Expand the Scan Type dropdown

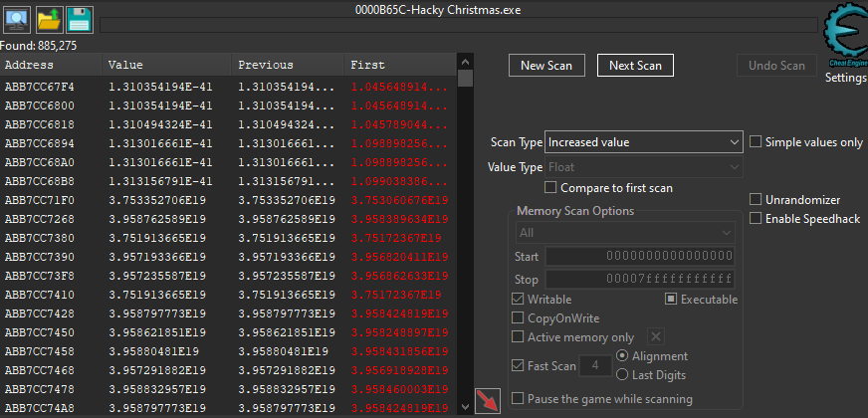pyautogui.click(x=644, y=142)
